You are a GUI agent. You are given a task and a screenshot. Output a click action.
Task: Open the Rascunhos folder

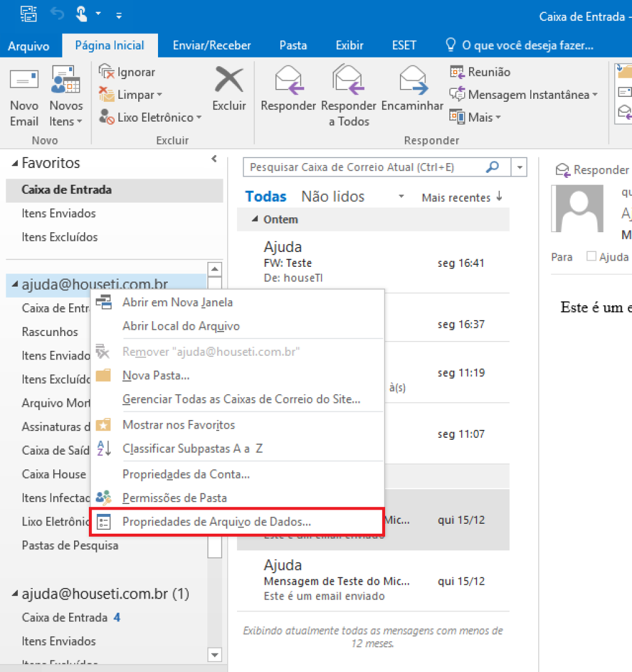(x=49, y=332)
